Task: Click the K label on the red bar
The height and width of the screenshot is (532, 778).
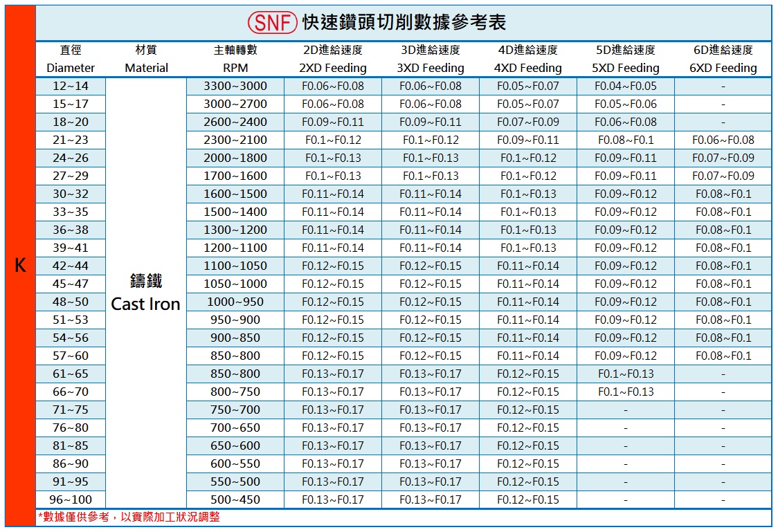Action: click(20, 266)
